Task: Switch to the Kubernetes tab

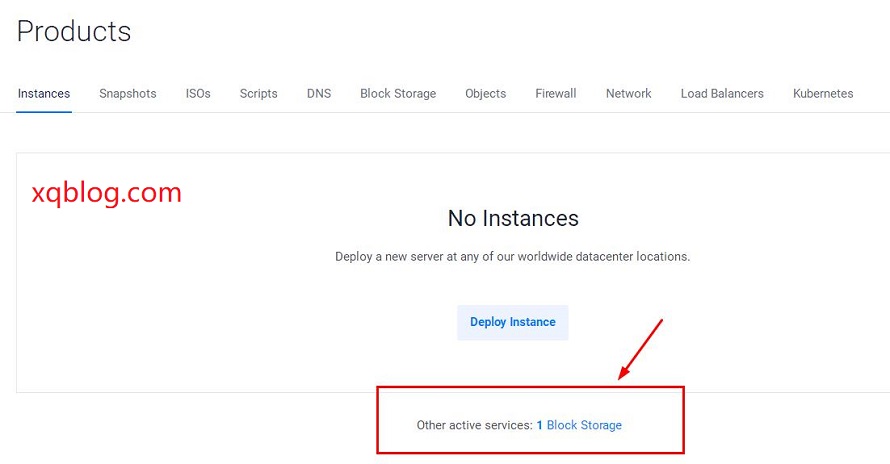Action: 823,94
